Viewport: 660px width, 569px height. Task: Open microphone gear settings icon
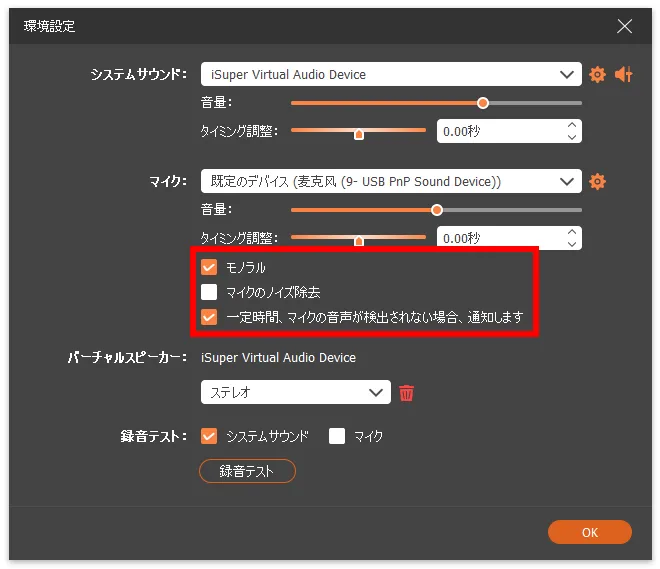click(598, 181)
